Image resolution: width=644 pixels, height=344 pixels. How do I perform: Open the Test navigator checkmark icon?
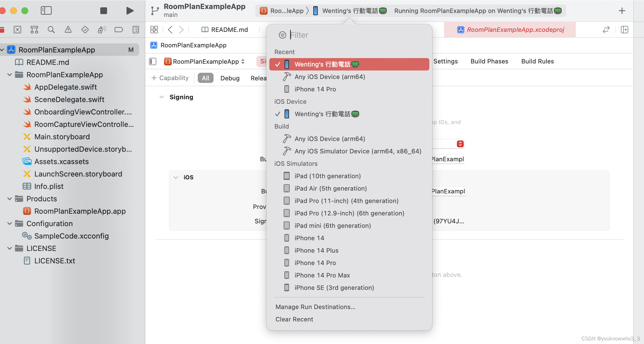(x=85, y=29)
